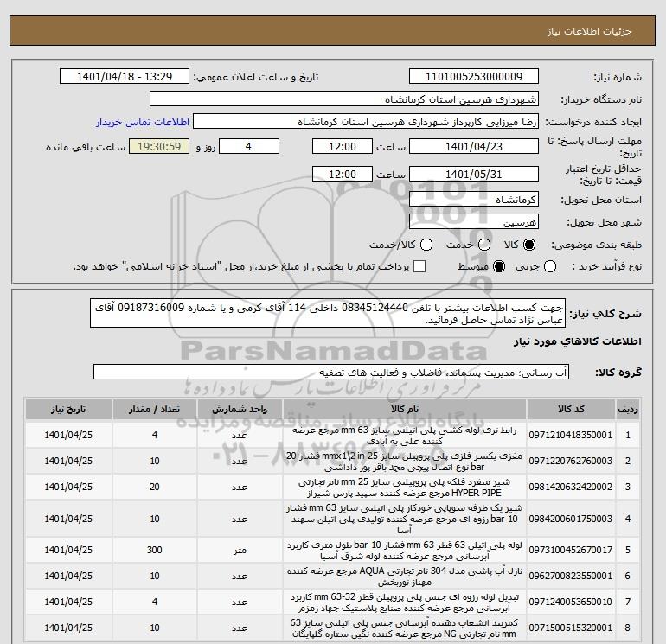The image size is (666, 644).
Task: Select the خدمت radio button
Action: coord(484,245)
